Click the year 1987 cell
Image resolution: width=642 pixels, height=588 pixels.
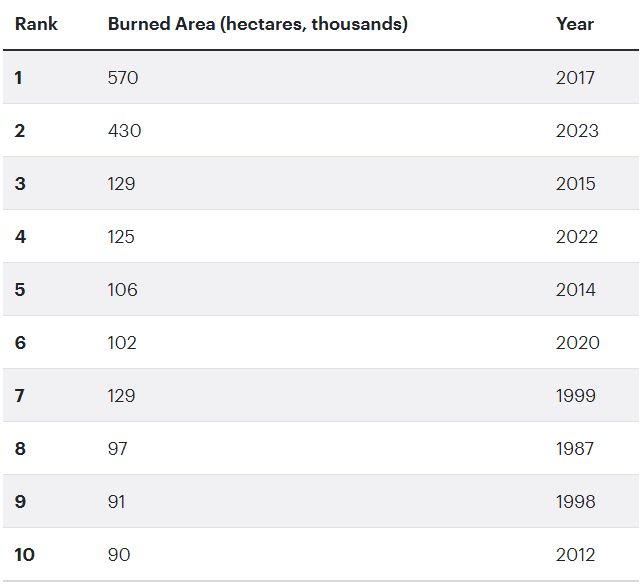575,449
